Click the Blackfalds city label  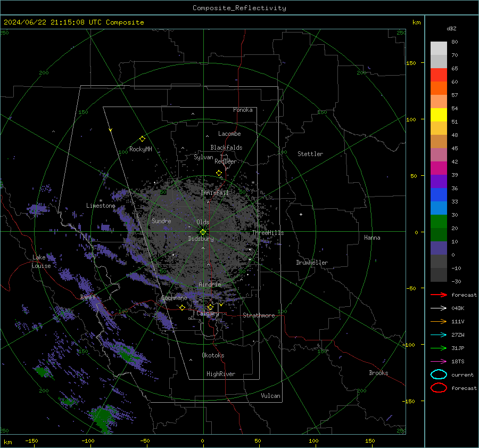tap(226, 148)
